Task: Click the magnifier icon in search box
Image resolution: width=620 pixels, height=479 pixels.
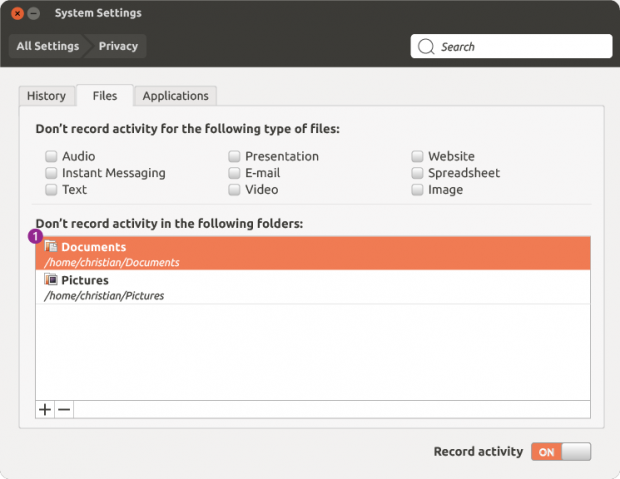Action: coord(426,46)
